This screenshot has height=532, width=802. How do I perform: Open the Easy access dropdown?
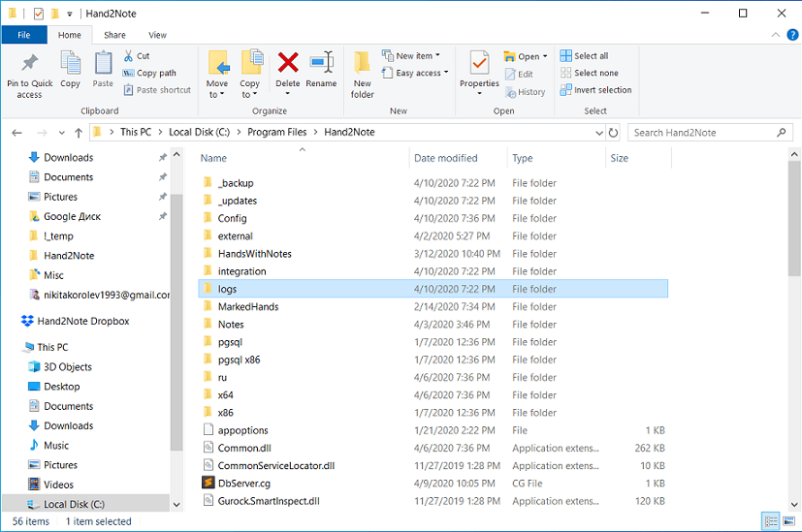point(415,73)
